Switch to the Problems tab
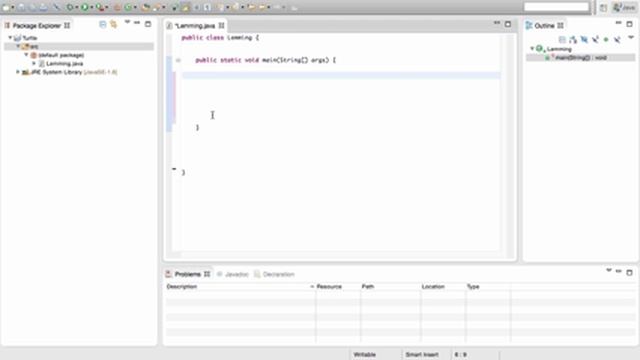This screenshot has width=640, height=360. [x=187, y=274]
